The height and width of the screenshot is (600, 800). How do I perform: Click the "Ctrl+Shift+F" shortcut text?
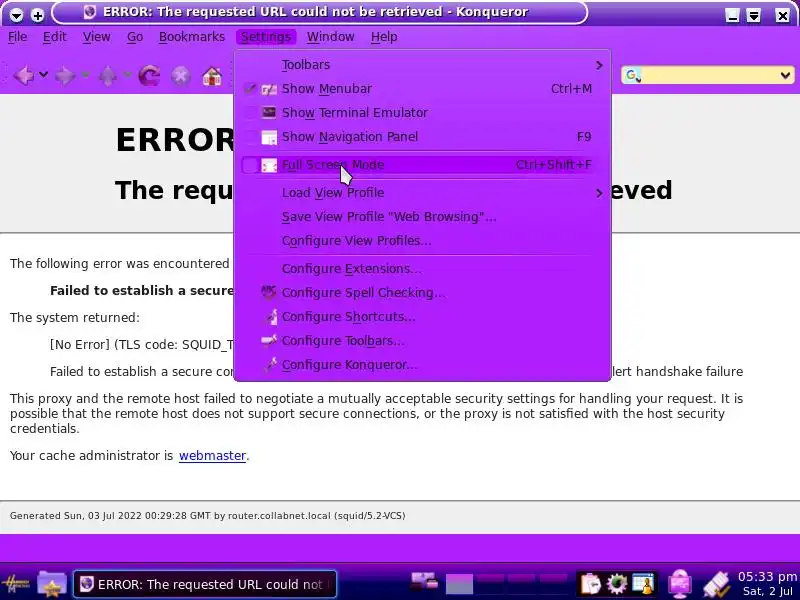point(554,165)
